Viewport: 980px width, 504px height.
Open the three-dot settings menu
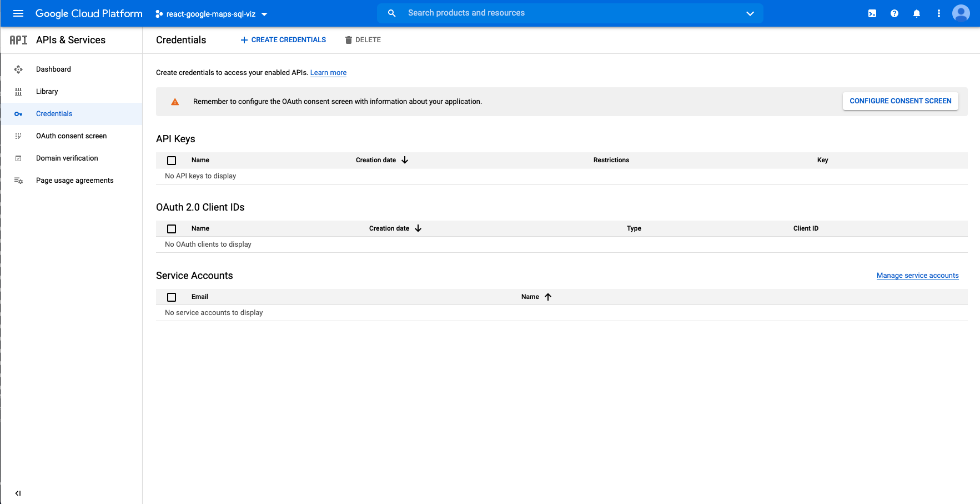tap(939, 13)
